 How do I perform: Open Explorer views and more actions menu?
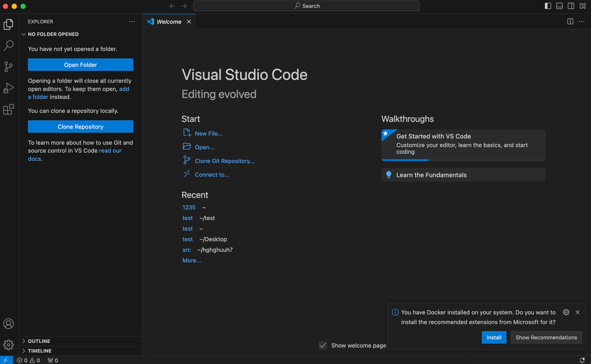coord(132,22)
